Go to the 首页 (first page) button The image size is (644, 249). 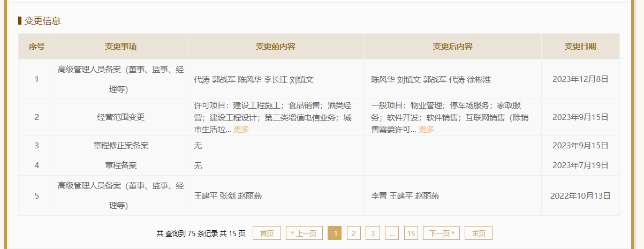point(267,233)
